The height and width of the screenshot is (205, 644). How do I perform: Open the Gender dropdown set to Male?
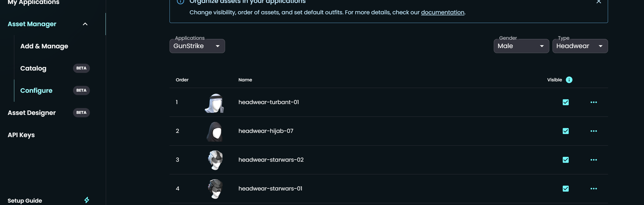pyautogui.click(x=521, y=46)
